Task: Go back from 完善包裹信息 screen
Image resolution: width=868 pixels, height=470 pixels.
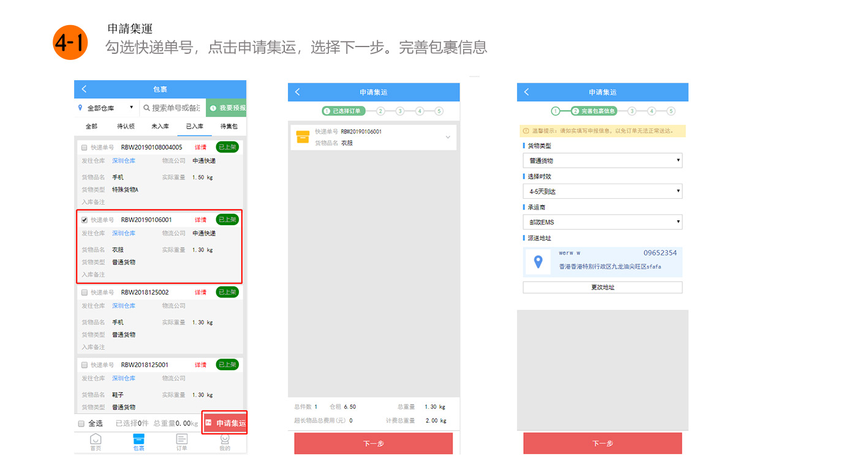Action: point(527,92)
